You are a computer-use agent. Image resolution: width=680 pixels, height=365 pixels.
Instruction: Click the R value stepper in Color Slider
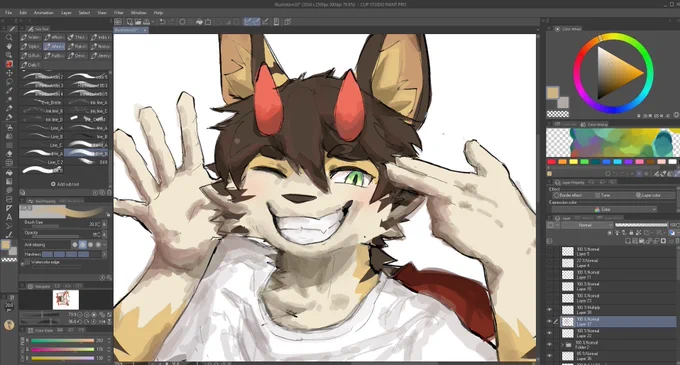point(109,340)
